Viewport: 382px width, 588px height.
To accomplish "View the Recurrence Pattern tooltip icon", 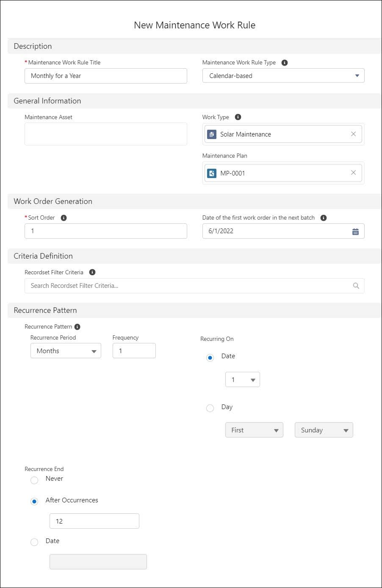I will coord(77,326).
